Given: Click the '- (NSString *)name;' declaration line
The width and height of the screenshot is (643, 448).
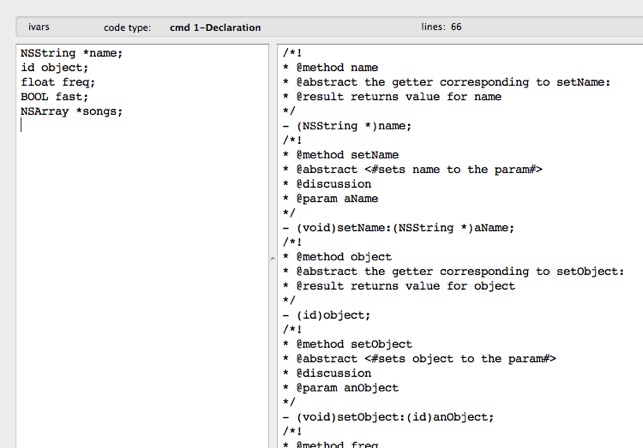Looking at the screenshot, I should tap(347, 126).
